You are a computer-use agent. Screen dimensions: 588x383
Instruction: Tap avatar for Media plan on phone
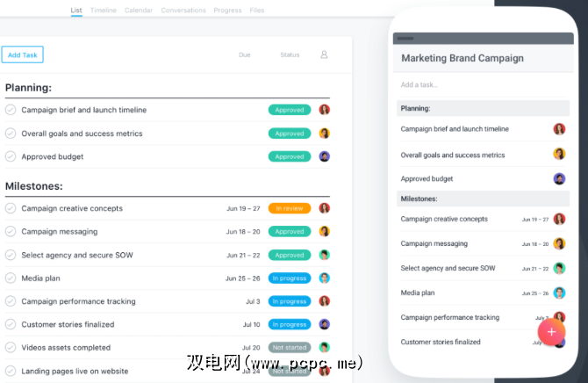pyautogui.click(x=559, y=293)
